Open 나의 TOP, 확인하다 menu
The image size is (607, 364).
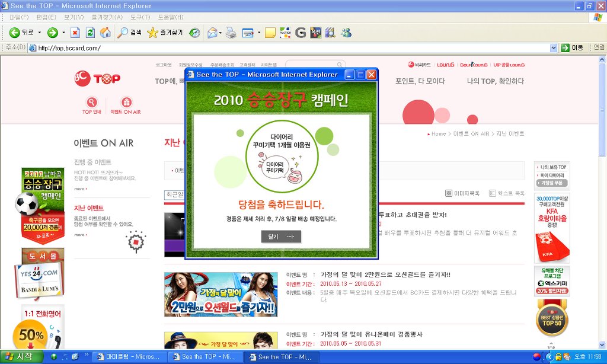point(496,81)
